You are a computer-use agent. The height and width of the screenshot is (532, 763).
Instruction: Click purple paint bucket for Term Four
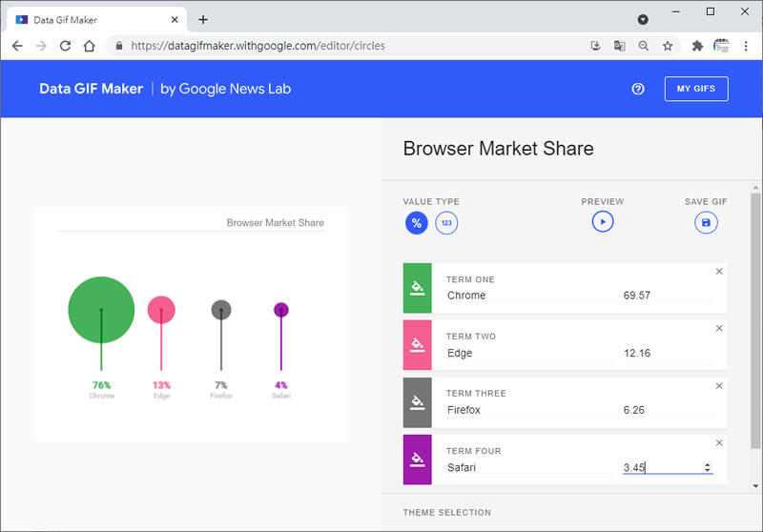(x=417, y=460)
